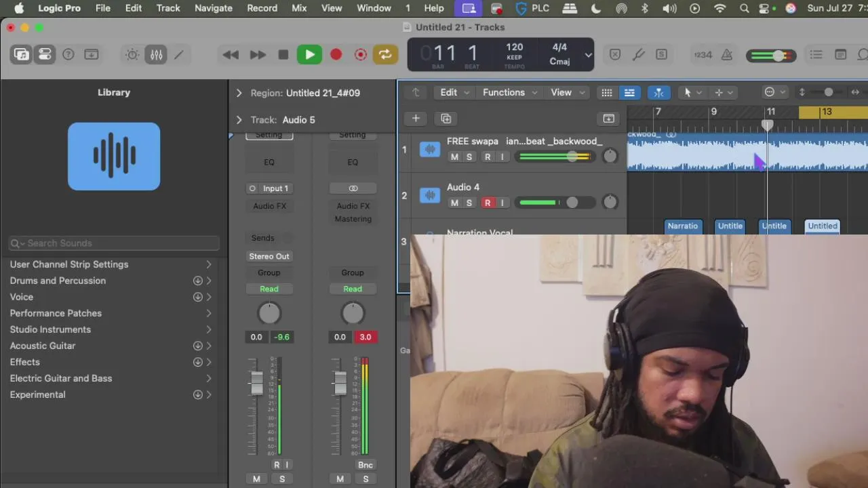Click the highlighted list-lines view button
The width and height of the screenshot is (868, 488).
629,93
